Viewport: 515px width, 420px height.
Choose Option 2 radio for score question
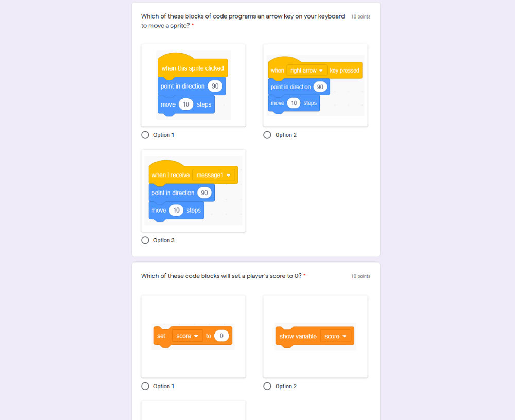pyautogui.click(x=267, y=386)
